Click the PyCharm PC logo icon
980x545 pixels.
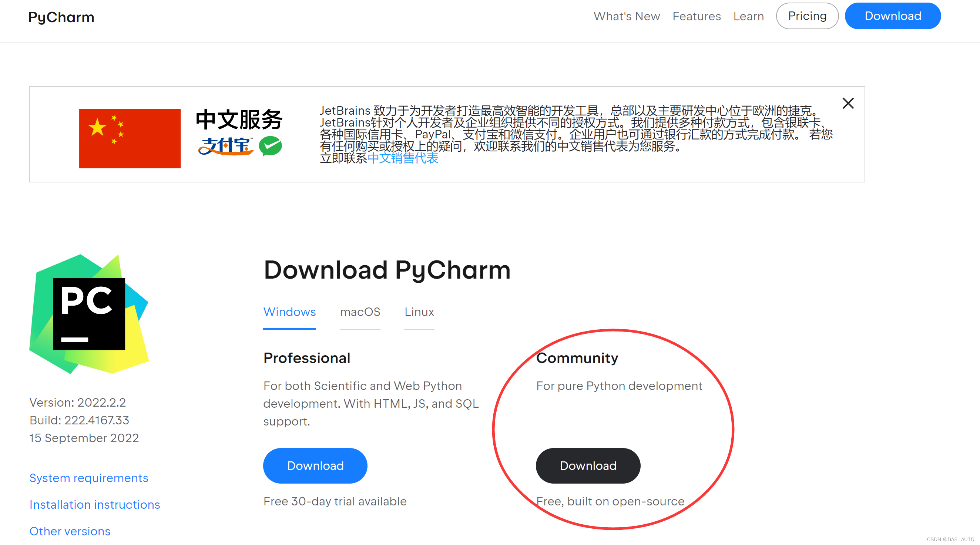89,314
